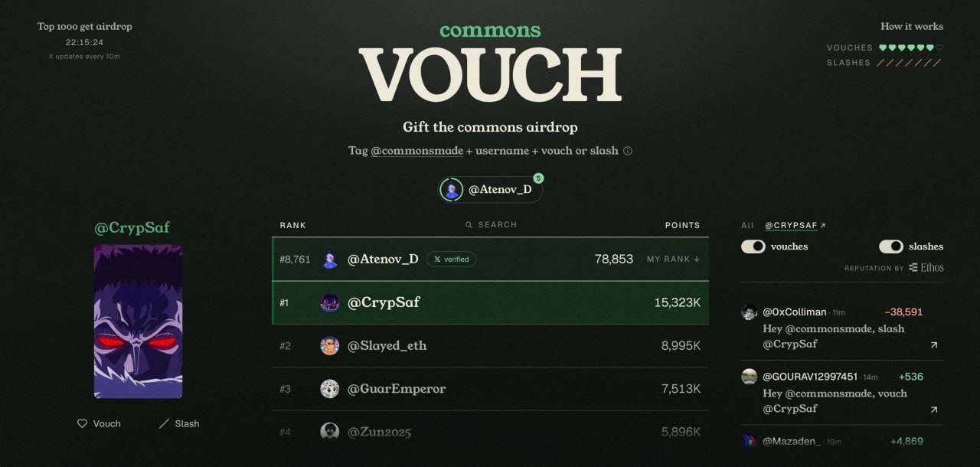Image resolution: width=980 pixels, height=467 pixels.
Task: Open the arrow link on @GOURAV12997451's vouch post
Action: point(934,410)
